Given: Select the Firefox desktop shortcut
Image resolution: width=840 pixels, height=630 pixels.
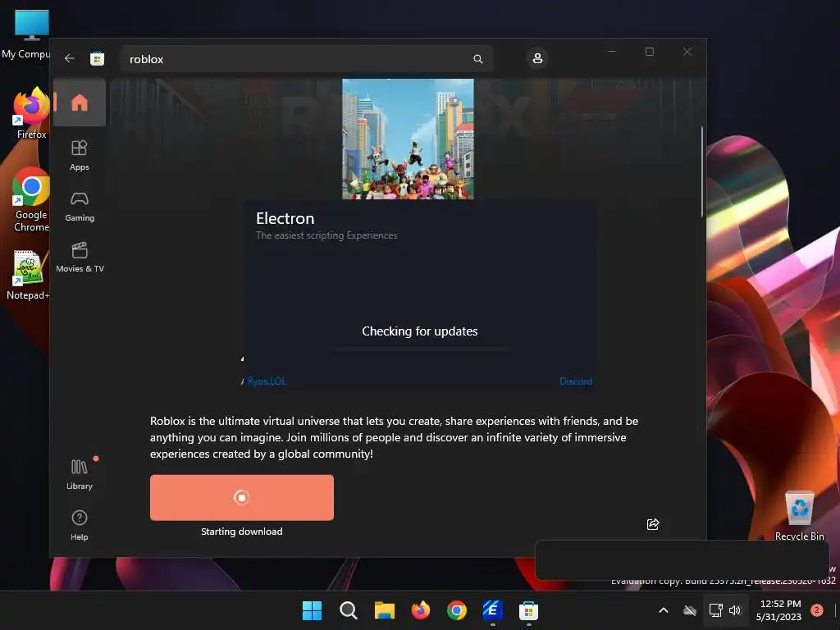Looking at the screenshot, I should [x=31, y=113].
